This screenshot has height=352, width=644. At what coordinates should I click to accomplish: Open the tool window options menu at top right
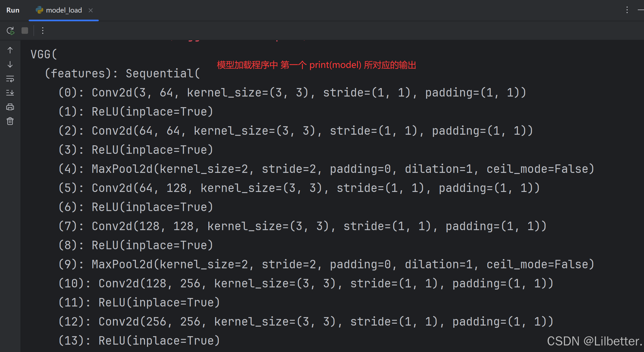coord(627,10)
